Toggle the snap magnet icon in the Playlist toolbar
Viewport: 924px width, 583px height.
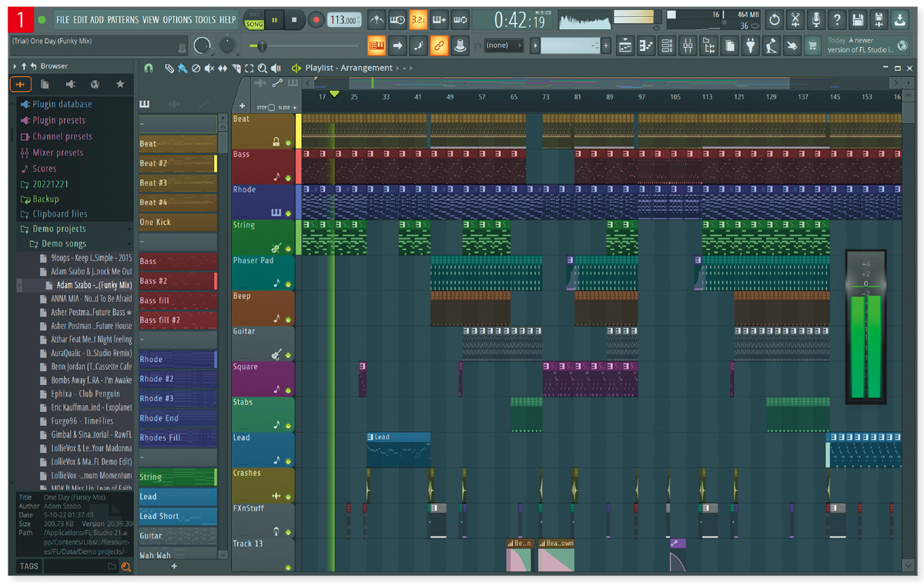[x=150, y=69]
